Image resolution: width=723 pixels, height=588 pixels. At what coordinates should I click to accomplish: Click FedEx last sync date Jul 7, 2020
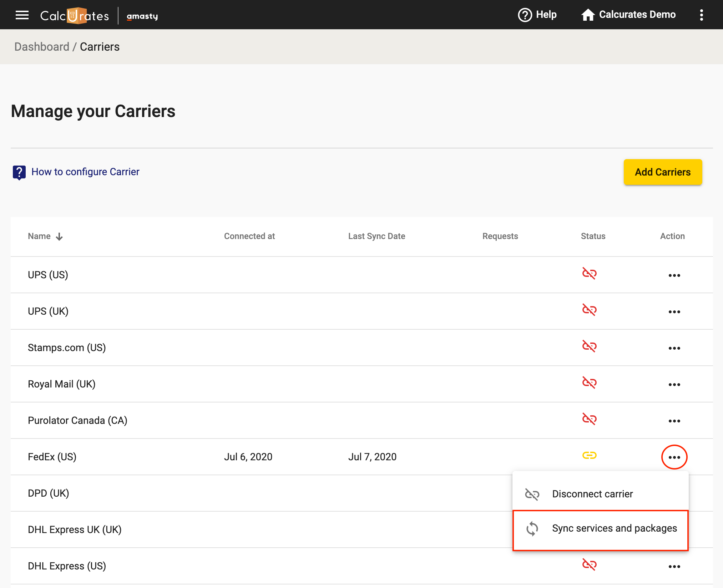tap(372, 457)
